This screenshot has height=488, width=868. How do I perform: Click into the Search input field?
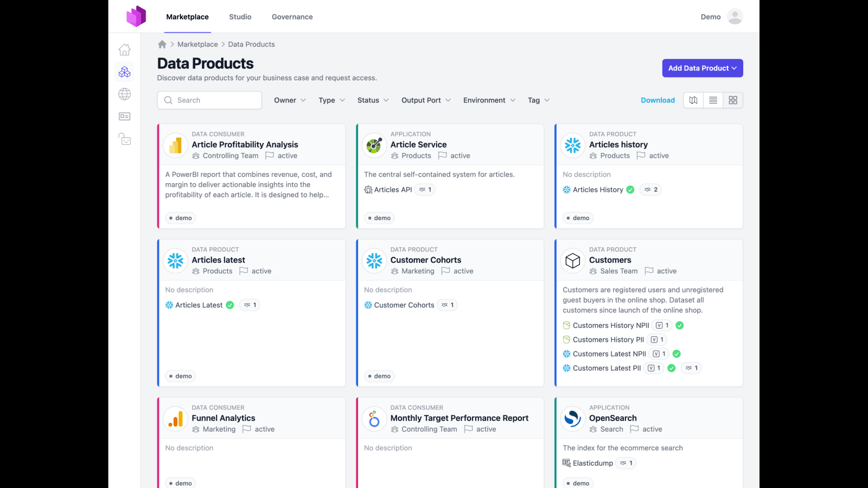(x=209, y=100)
